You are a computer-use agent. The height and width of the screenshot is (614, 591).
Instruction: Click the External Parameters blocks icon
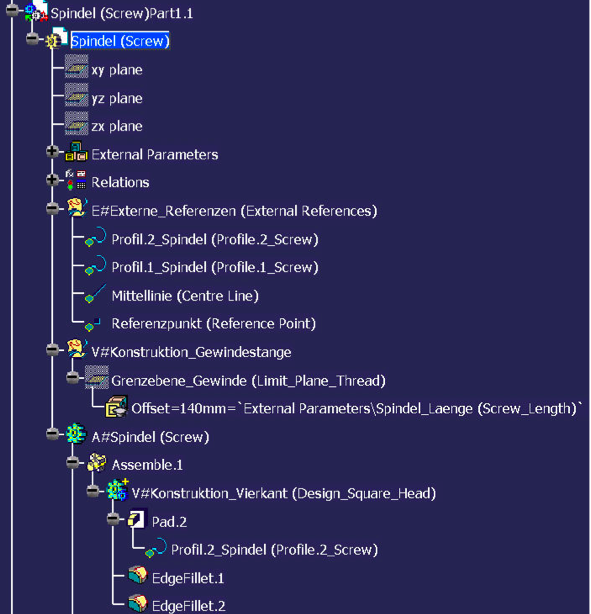(x=76, y=152)
